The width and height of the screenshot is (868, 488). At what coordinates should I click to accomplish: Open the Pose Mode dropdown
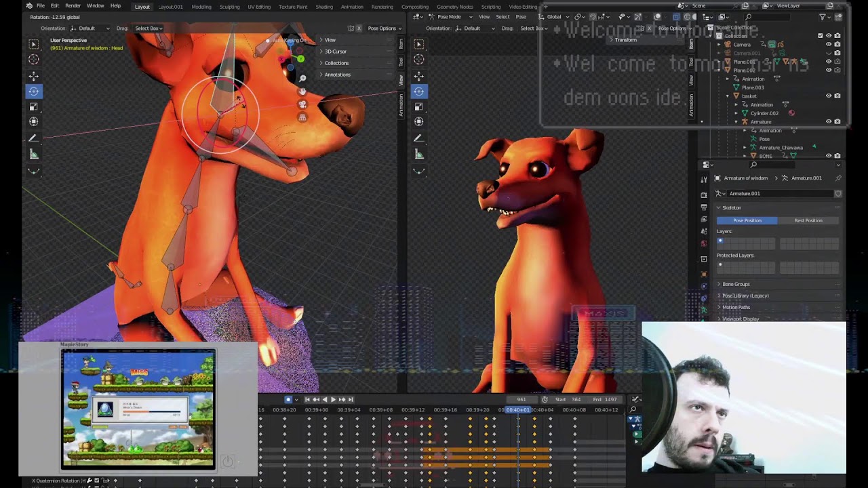pyautogui.click(x=450, y=17)
